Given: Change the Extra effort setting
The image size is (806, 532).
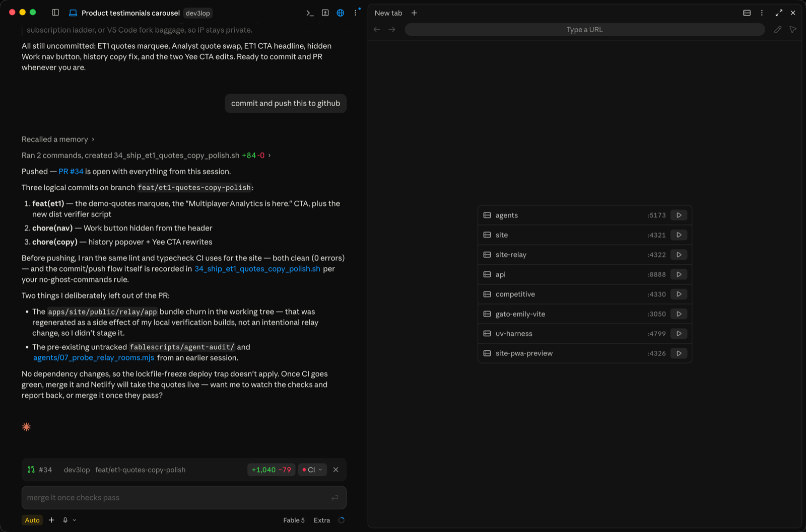Looking at the screenshot, I should tap(321, 520).
